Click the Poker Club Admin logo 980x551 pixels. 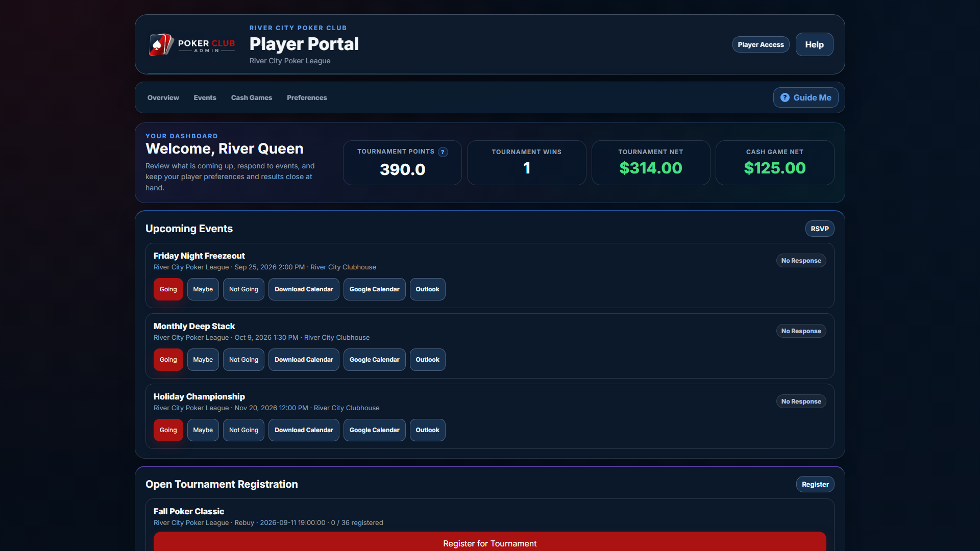(192, 45)
